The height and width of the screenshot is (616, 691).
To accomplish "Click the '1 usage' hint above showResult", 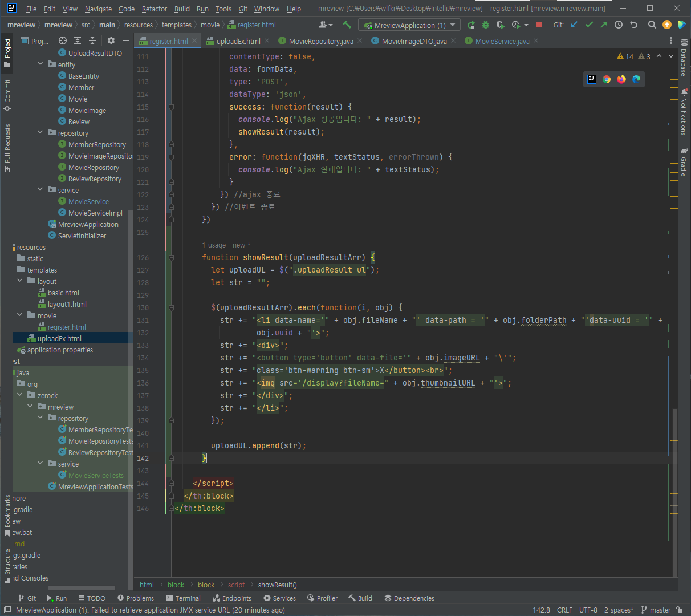I will point(214,245).
